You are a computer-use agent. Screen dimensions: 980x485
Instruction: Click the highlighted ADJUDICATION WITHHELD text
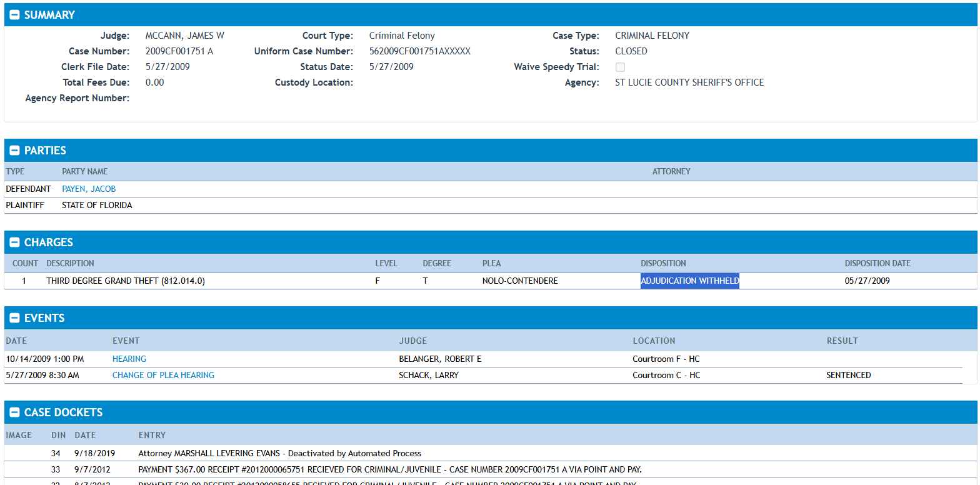coord(689,281)
